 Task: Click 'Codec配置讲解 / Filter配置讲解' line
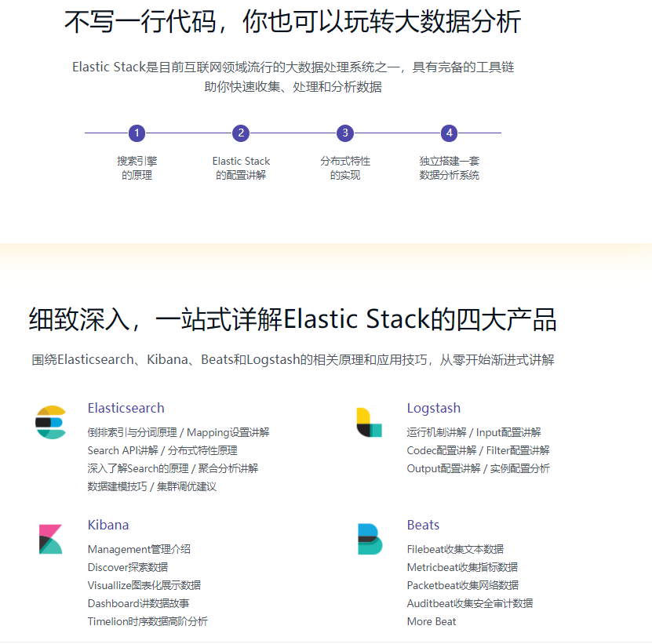tap(478, 450)
